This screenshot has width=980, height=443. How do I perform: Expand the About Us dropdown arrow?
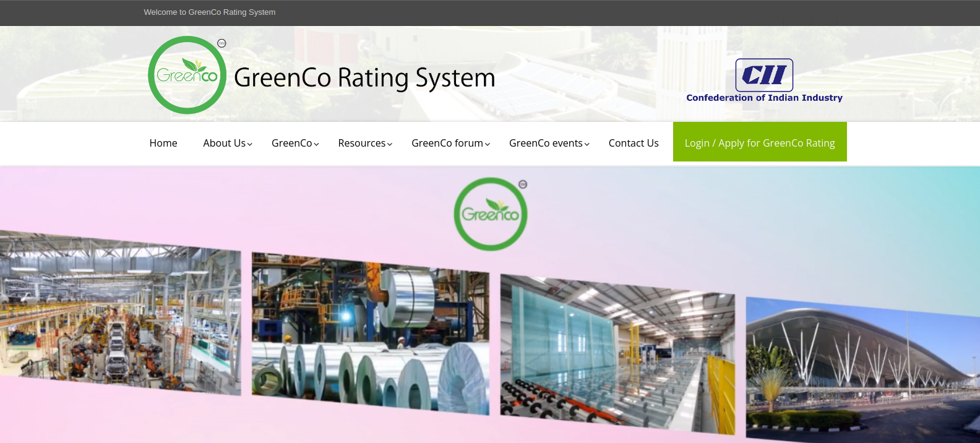[x=250, y=144]
